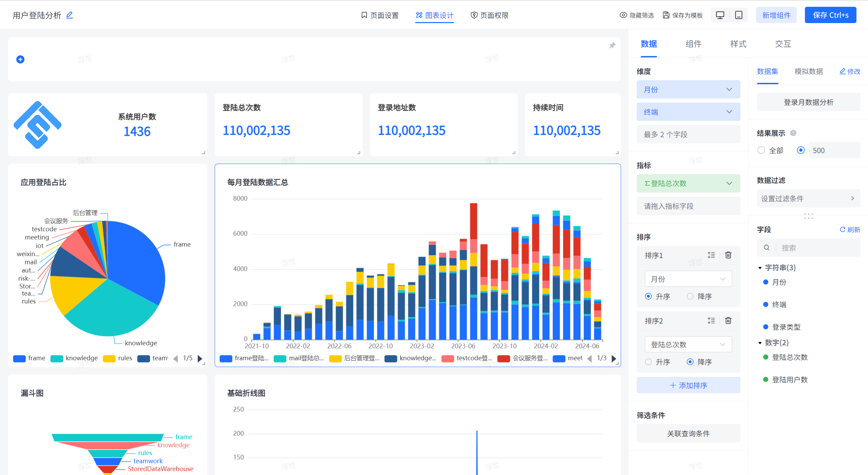Open the 月份 dimension dropdown
This screenshot has height=475, width=868.
(x=729, y=89)
